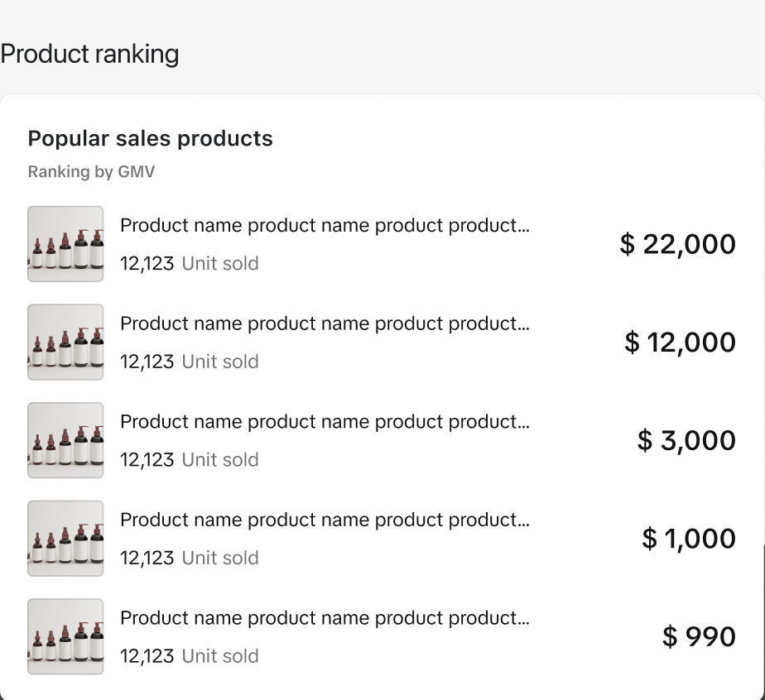Choose the product thumbnail next to $ 990

point(65,636)
